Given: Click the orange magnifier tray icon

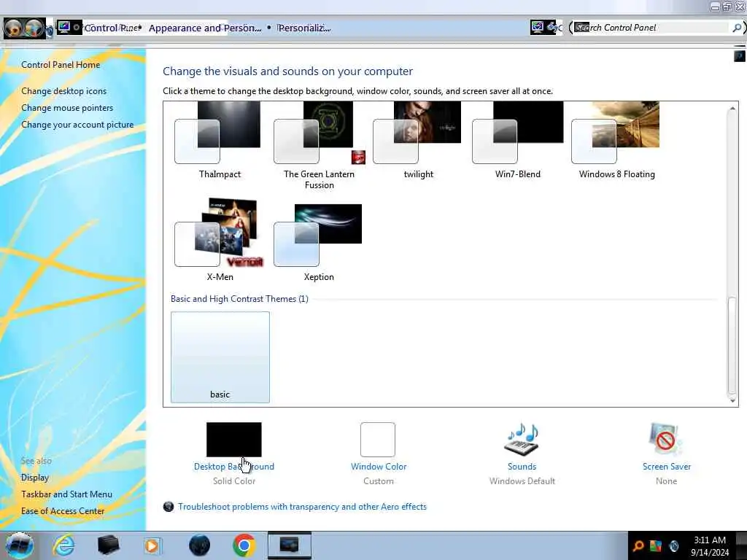Looking at the screenshot, I should pos(638,546).
